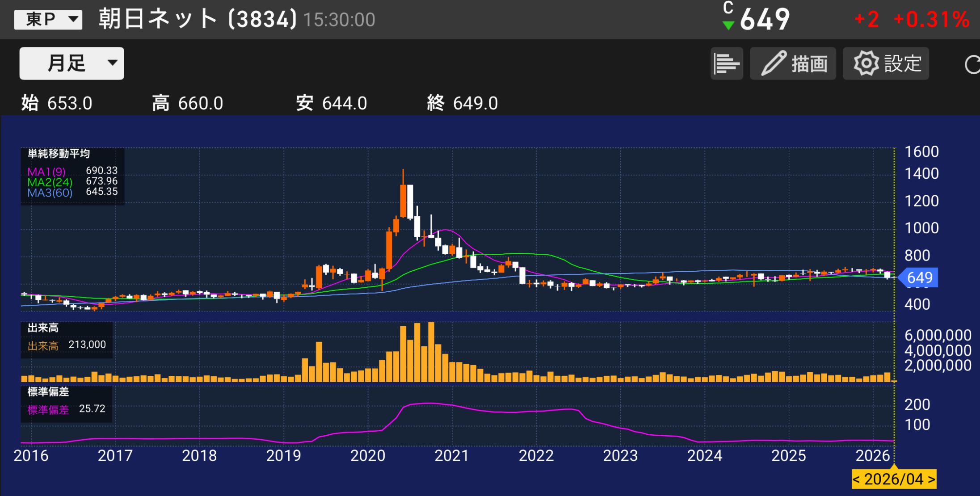Click the 朝日ネット (3834) stock title

pos(197,19)
